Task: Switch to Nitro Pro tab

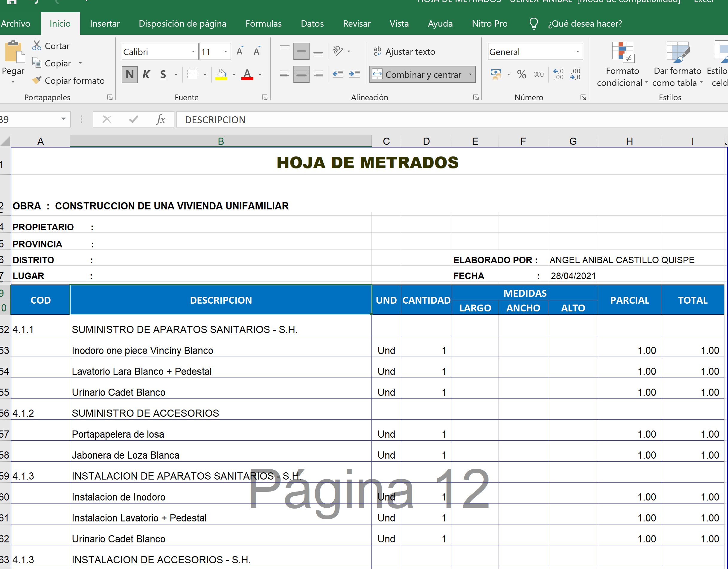Action: (x=490, y=24)
